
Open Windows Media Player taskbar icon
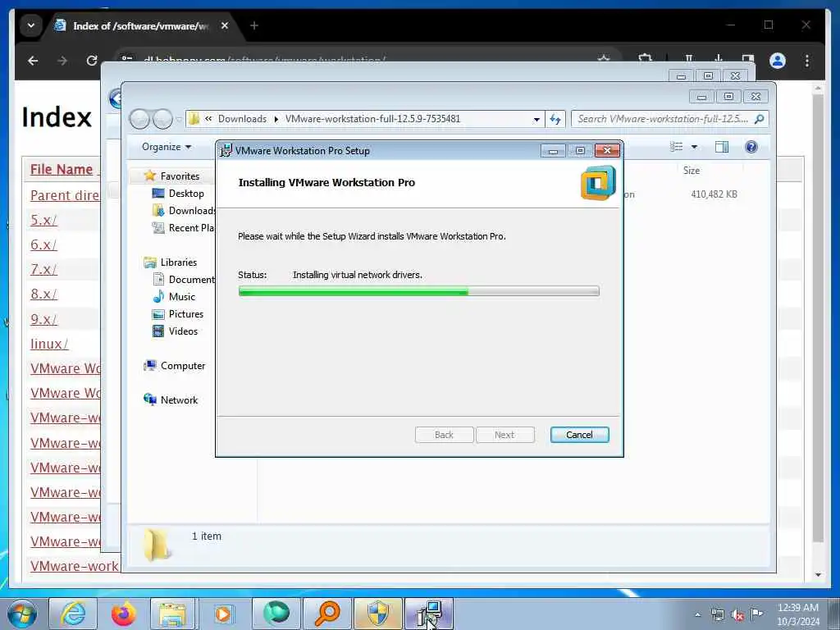(223, 614)
